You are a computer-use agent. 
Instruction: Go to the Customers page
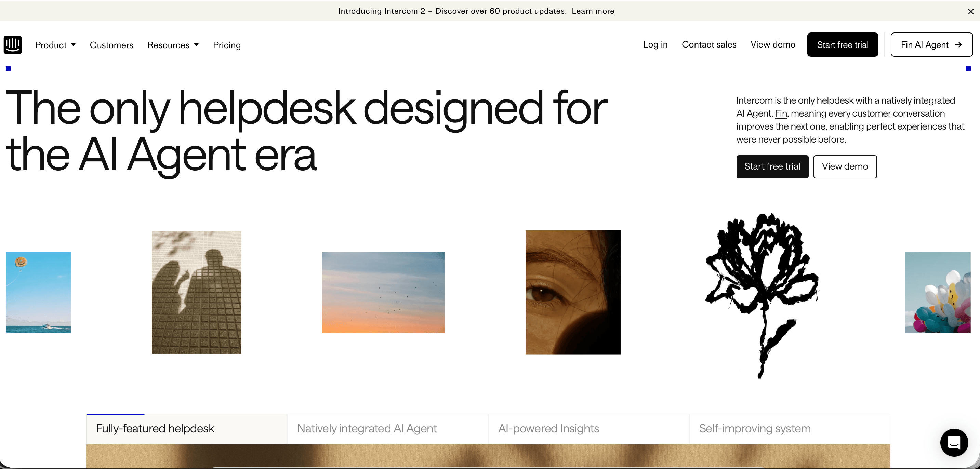click(x=111, y=45)
